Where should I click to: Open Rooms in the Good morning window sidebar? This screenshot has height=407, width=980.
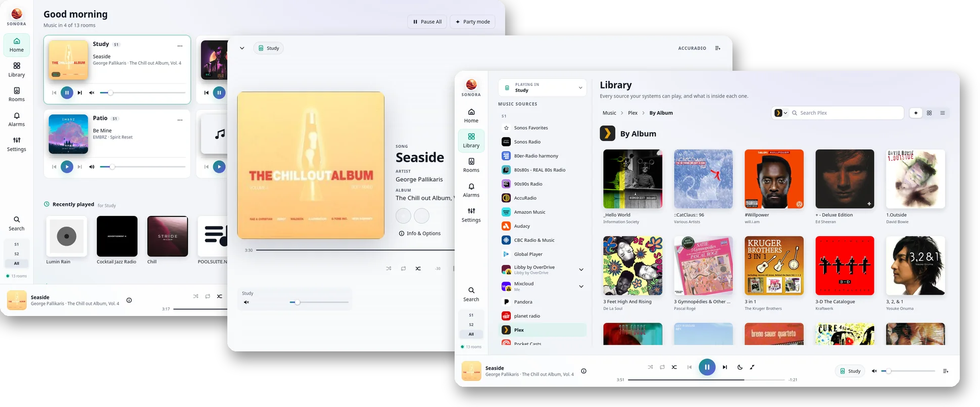click(x=17, y=94)
